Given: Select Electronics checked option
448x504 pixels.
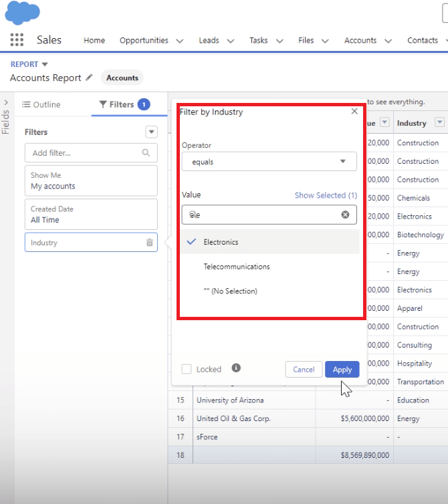Looking at the screenshot, I should pos(270,242).
